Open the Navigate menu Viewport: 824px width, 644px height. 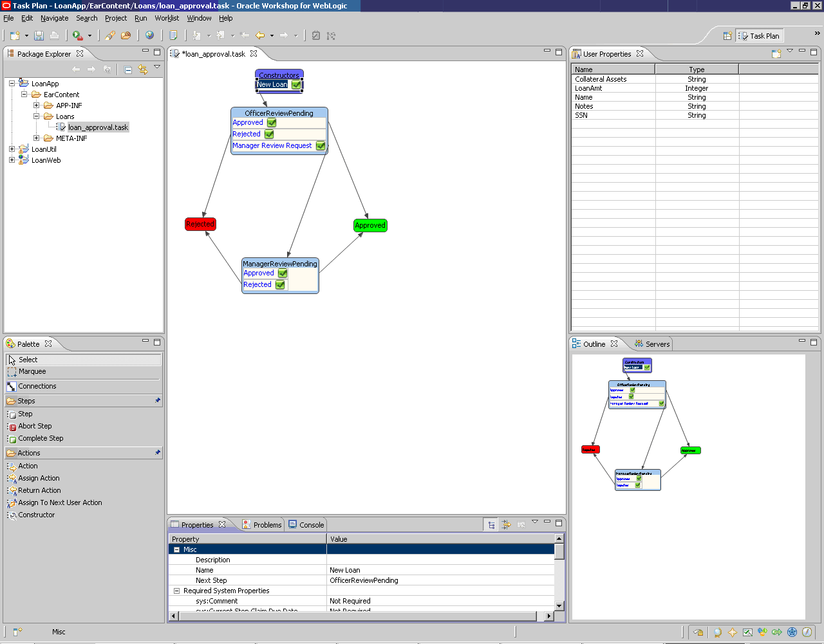(55, 18)
